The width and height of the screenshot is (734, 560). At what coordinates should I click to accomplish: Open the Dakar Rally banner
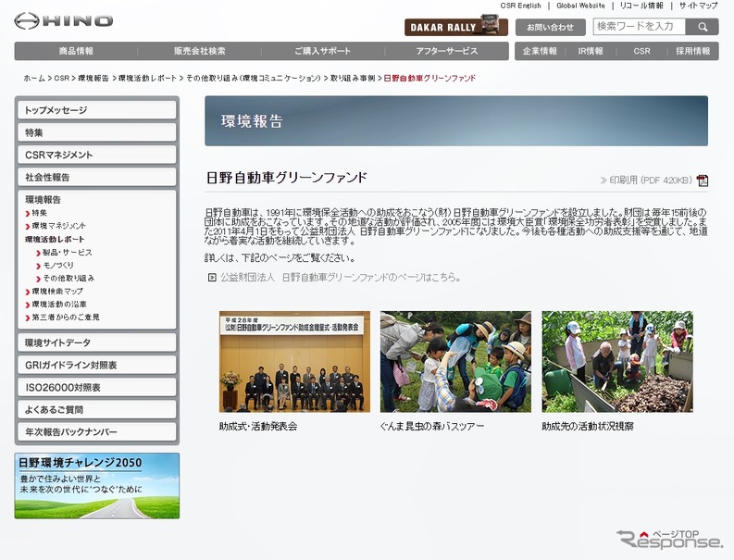point(456,27)
